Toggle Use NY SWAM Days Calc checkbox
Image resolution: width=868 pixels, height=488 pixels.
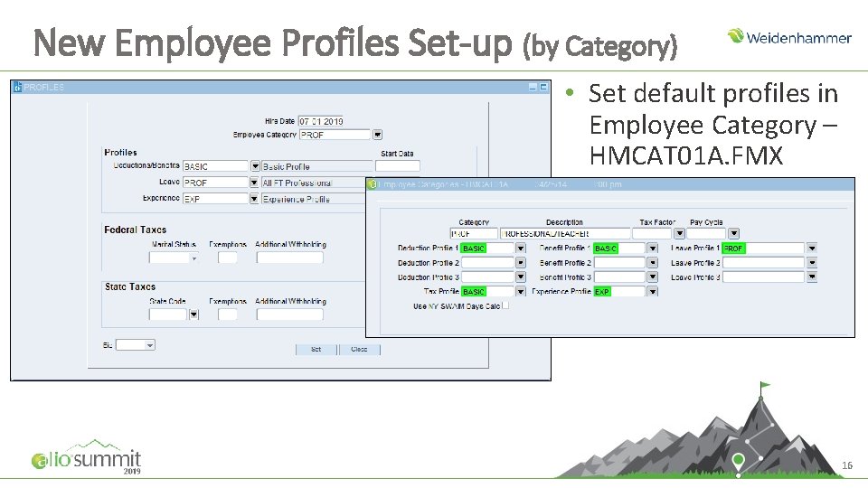(505, 305)
